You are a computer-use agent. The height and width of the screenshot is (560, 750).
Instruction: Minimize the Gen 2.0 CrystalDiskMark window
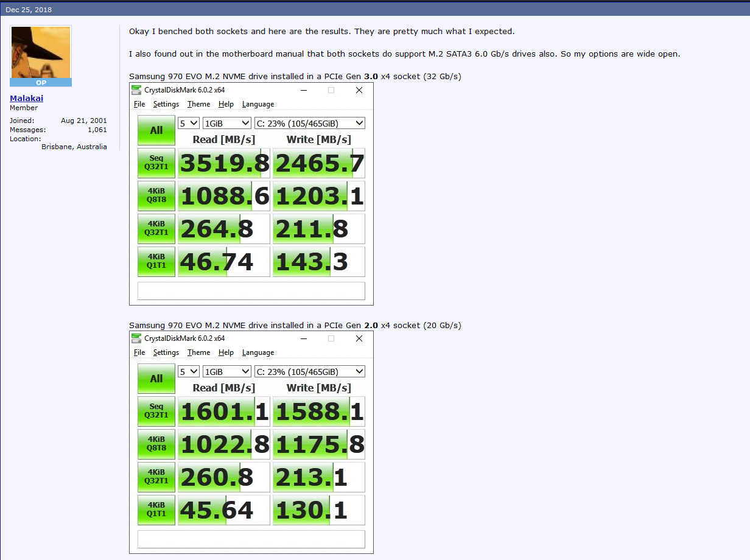click(303, 338)
